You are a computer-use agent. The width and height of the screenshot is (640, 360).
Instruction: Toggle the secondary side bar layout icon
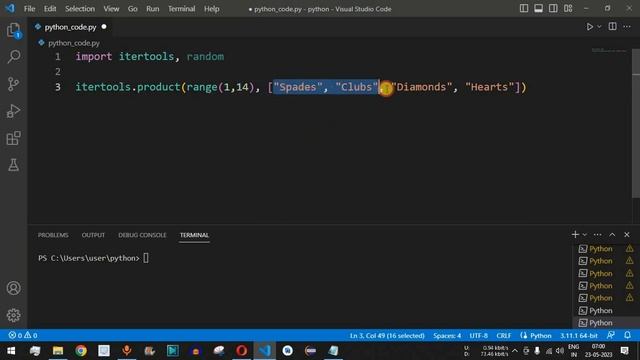[x=553, y=8]
